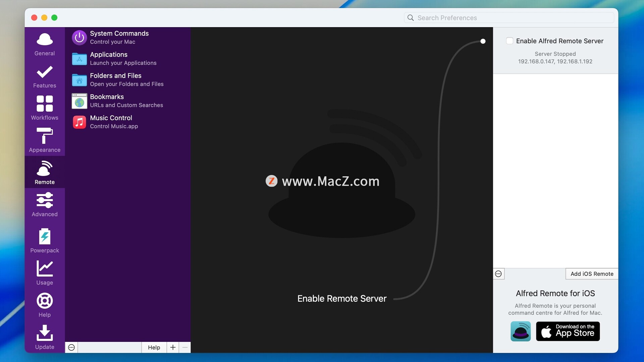Screen dimensions: 644x362
Task: Open the Update section
Action: tap(45, 337)
